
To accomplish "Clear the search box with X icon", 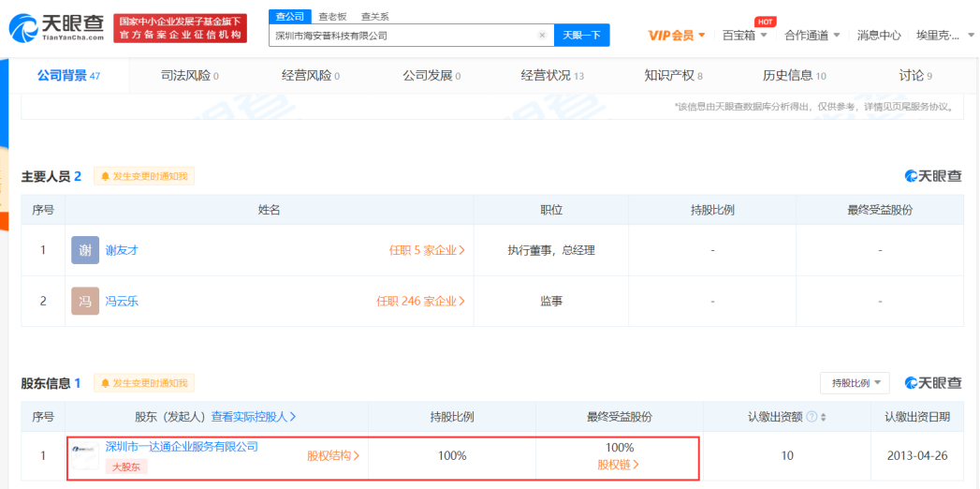I will (x=543, y=35).
